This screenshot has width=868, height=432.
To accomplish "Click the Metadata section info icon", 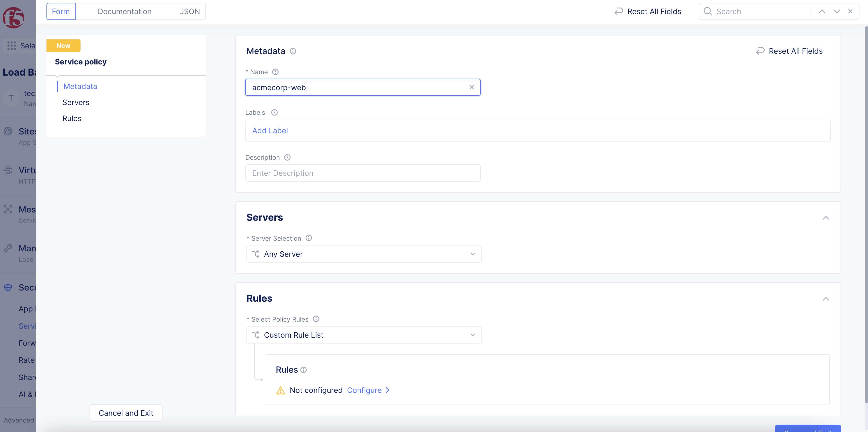I will [293, 51].
